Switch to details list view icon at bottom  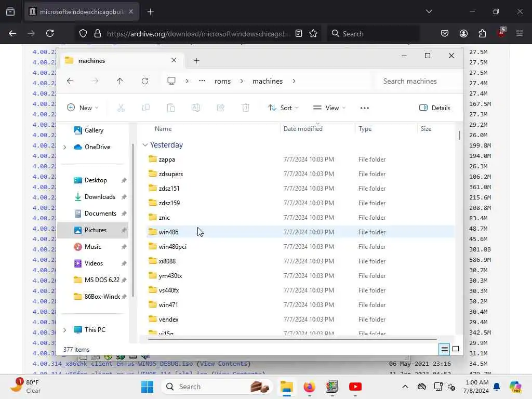point(445,349)
